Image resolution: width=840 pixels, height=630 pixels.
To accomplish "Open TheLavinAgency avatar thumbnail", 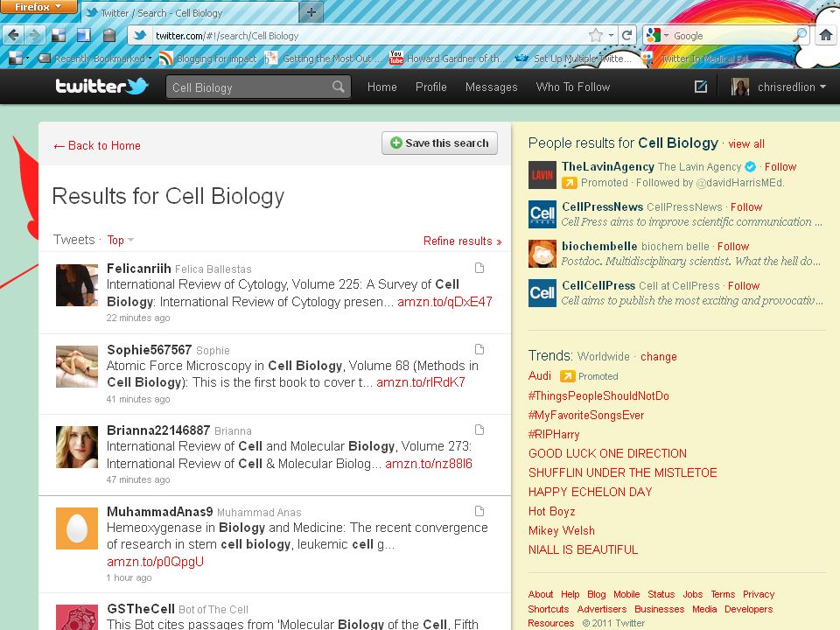I will [x=542, y=175].
